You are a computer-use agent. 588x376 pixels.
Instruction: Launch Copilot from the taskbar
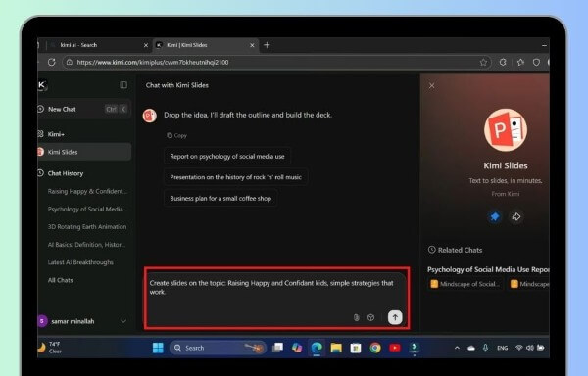(x=297, y=348)
